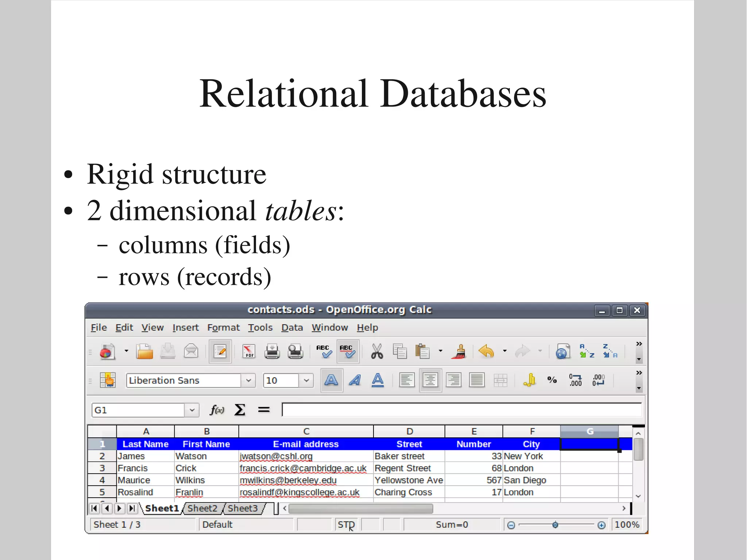Screen dimensions: 747x560
Task: Select column C header
Action: [306, 431]
